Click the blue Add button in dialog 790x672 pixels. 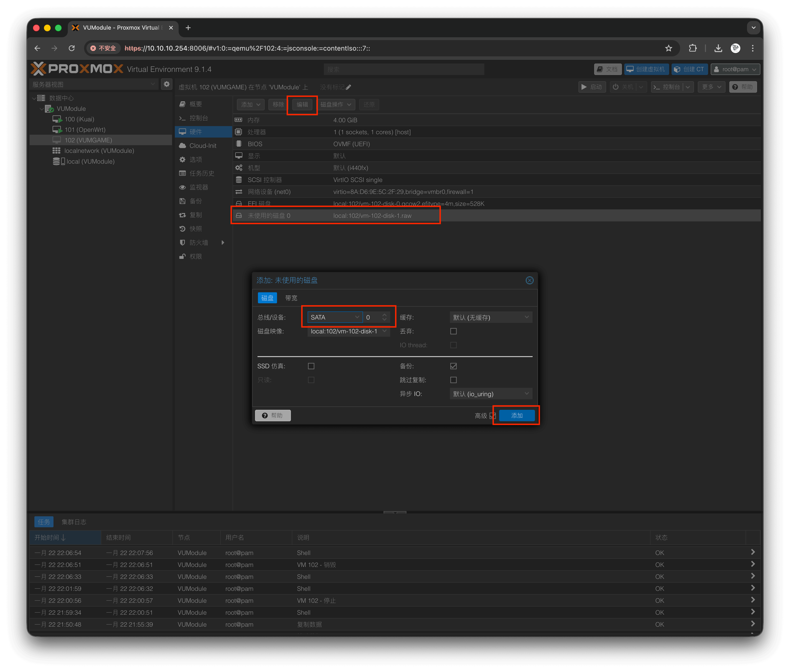coord(517,416)
